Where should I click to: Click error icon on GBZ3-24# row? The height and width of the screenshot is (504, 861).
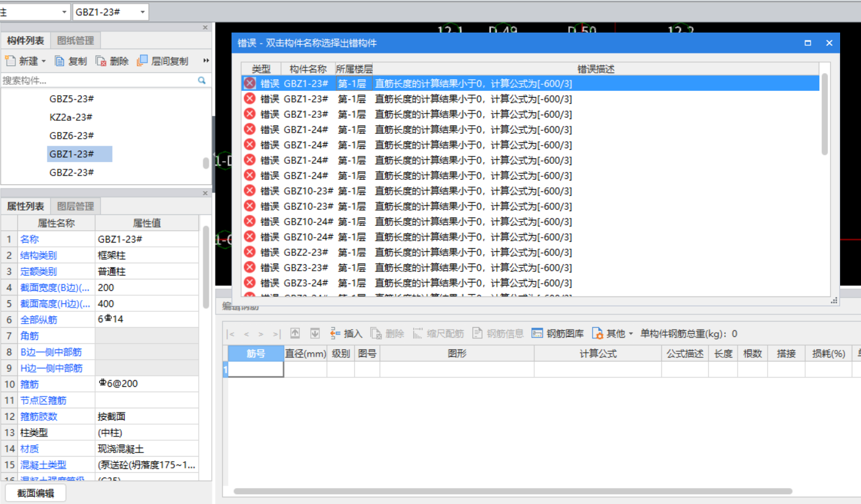[x=249, y=282]
